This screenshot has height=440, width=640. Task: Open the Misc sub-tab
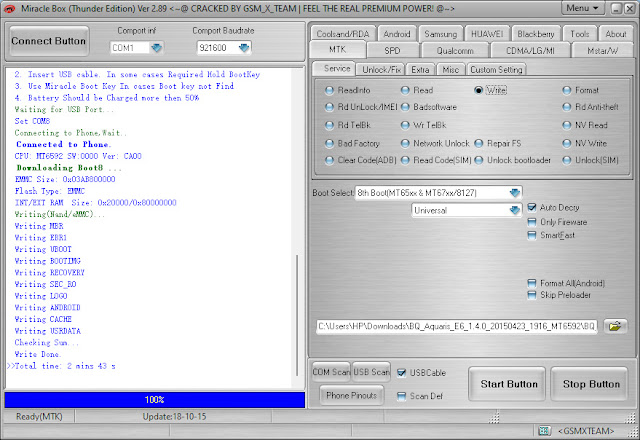tap(451, 70)
